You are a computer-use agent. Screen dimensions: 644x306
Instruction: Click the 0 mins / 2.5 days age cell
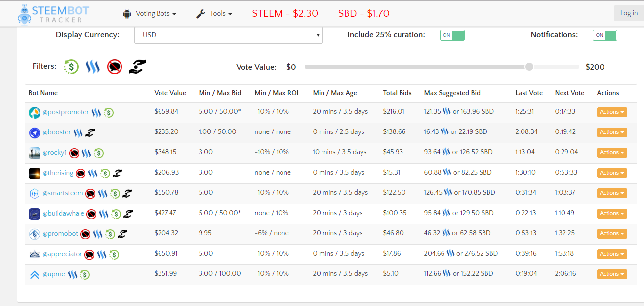point(339,132)
